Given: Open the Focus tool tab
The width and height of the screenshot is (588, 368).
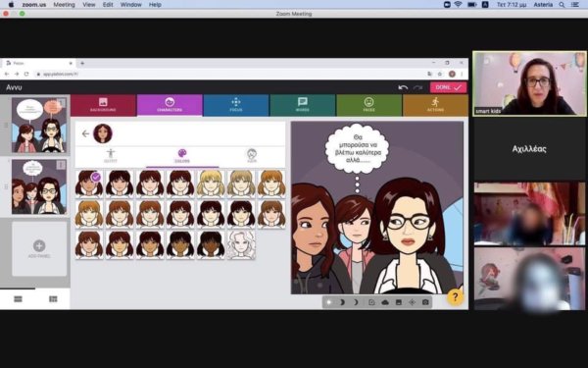Looking at the screenshot, I should [236, 105].
